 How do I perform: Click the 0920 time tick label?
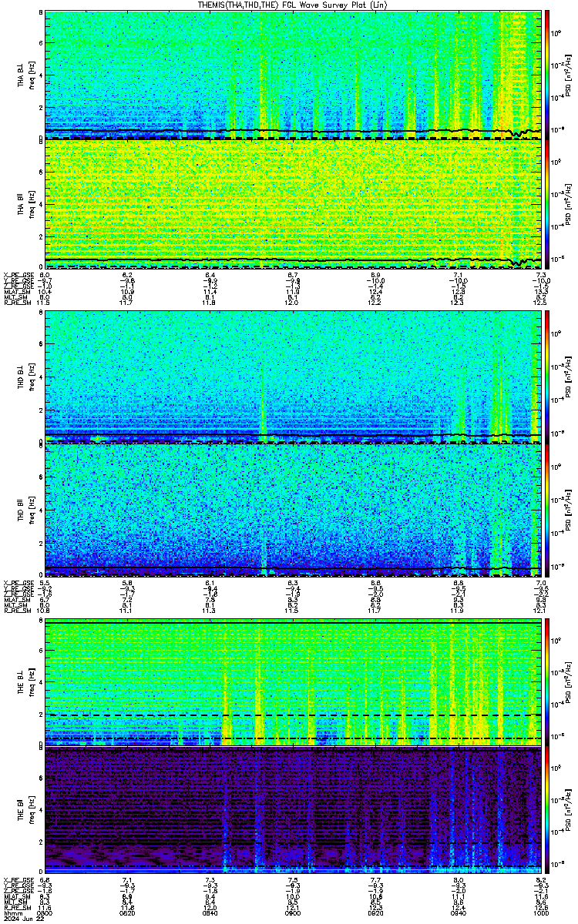(375, 913)
